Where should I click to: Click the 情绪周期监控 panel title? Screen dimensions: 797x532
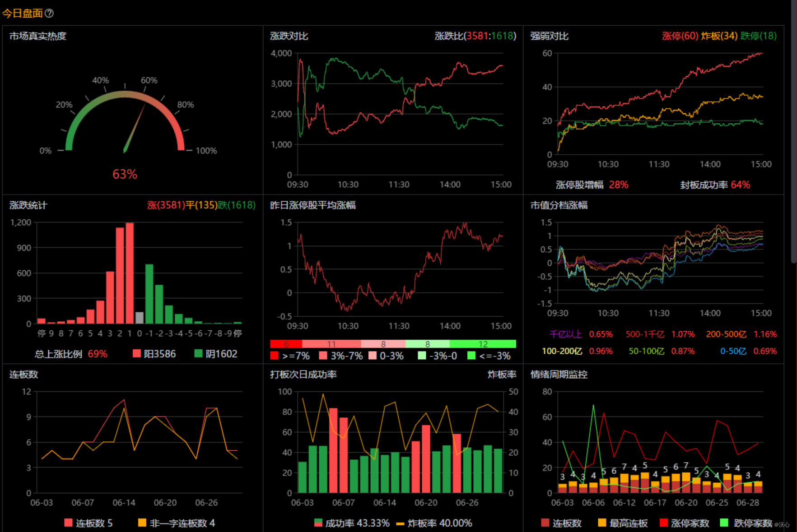559,375
